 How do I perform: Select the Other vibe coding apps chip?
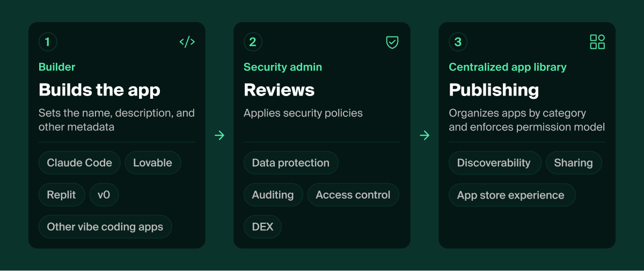coord(105,226)
